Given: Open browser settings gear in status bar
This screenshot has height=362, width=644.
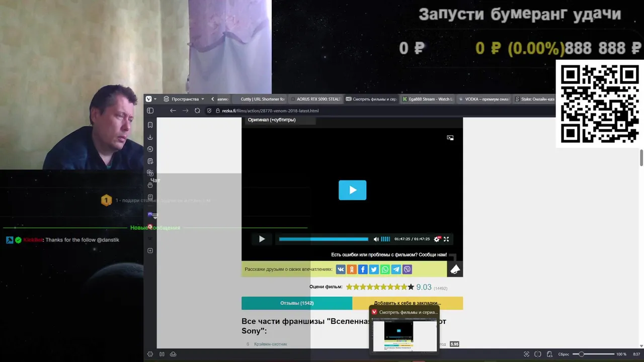Looking at the screenshot, I should point(150,354).
